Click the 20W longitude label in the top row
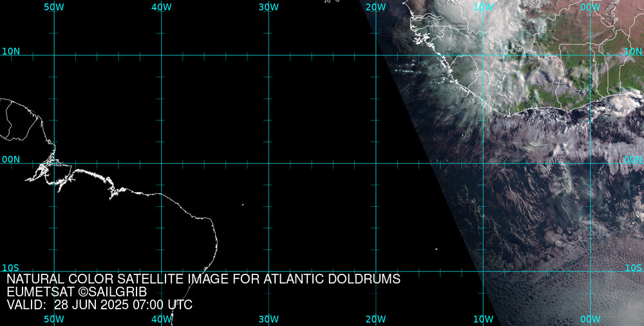The image size is (644, 326). (x=376, y=7)
